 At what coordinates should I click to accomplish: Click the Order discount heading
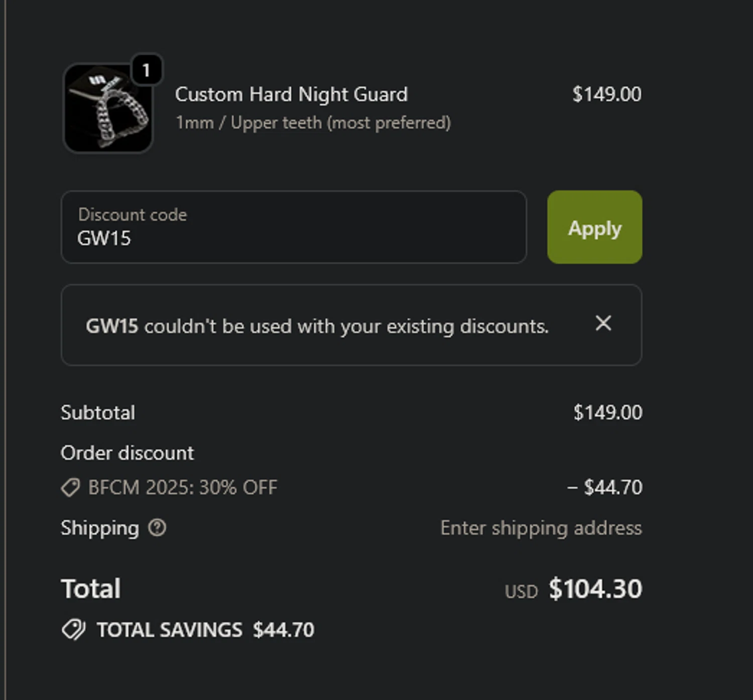tap(127, 453)
